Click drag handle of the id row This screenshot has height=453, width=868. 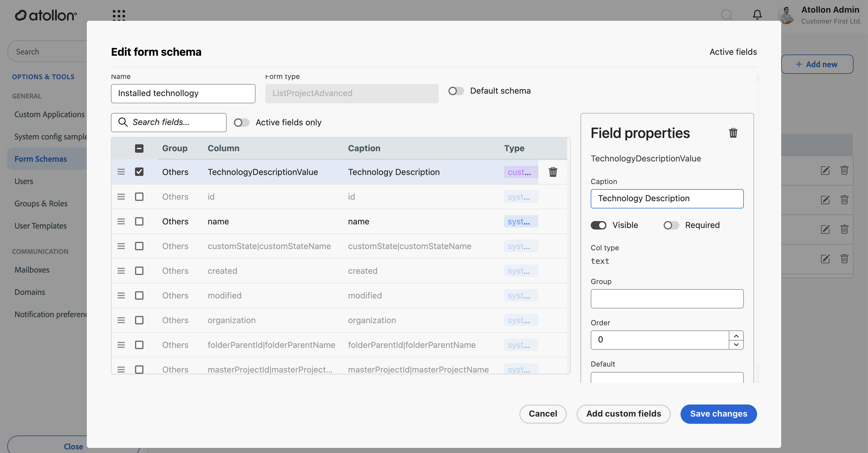tap(121, 197)
